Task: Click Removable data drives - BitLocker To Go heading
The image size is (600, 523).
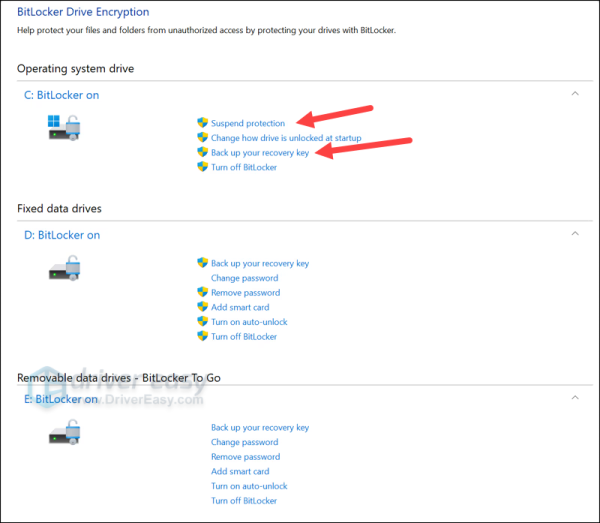Action: coord(119,378)
